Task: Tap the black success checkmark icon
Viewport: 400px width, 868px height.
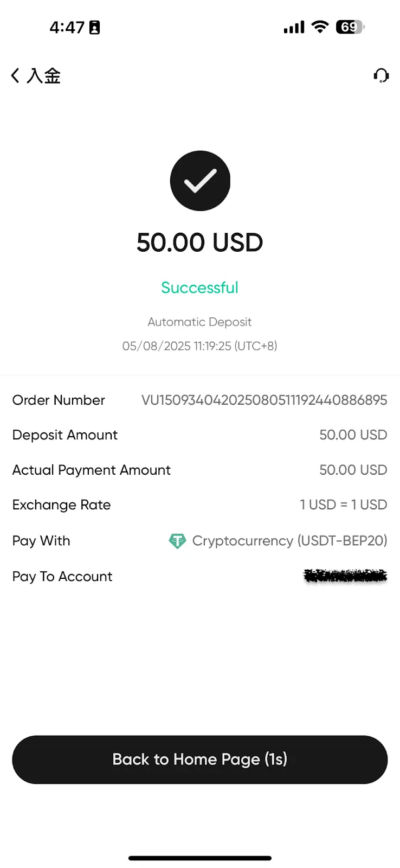Action: 200,181
